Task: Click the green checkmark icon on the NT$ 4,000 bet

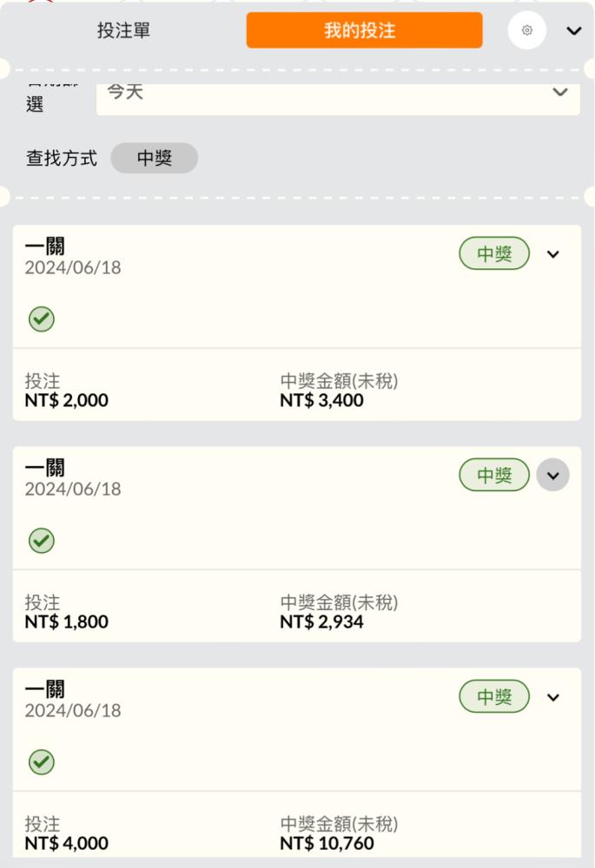Action: point(41,762)
